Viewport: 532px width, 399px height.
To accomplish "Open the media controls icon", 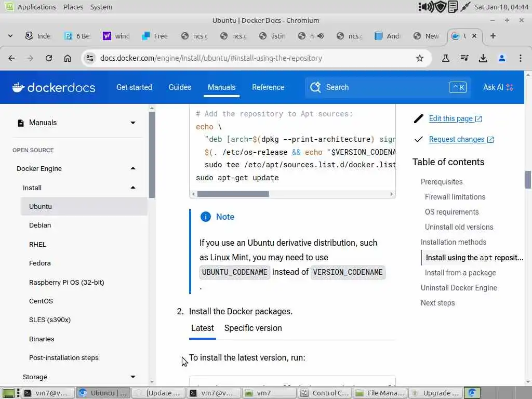I will (x=464, y=58).
